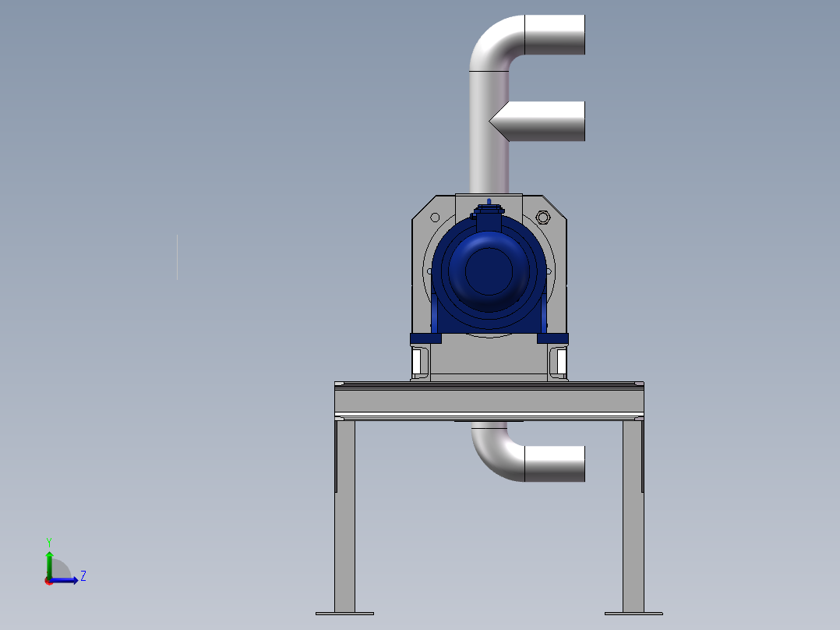
Task: Select the left foot plate of the stand
Action: [344, 614]
